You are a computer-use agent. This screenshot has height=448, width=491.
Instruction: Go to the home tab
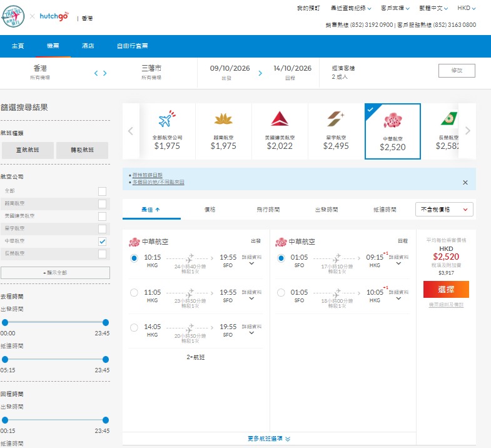click(18, 46)
